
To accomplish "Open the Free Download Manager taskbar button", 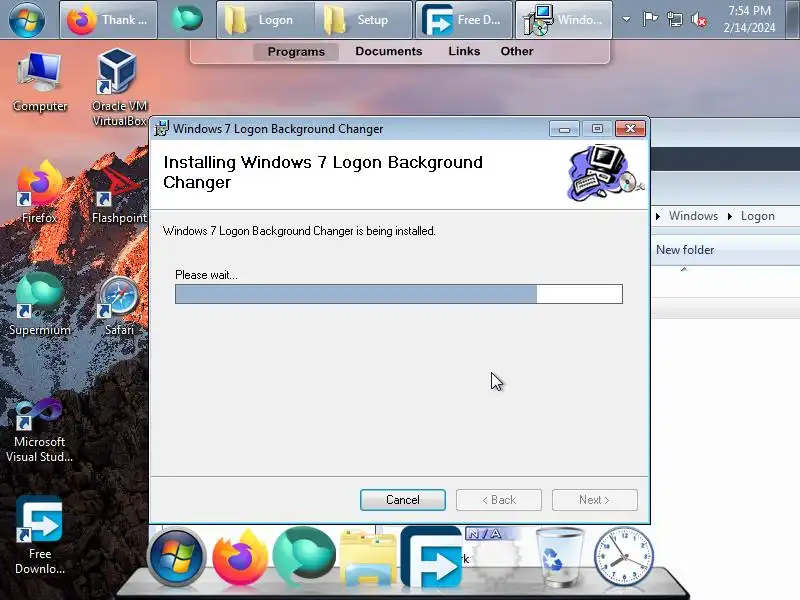I will (464, 20).
